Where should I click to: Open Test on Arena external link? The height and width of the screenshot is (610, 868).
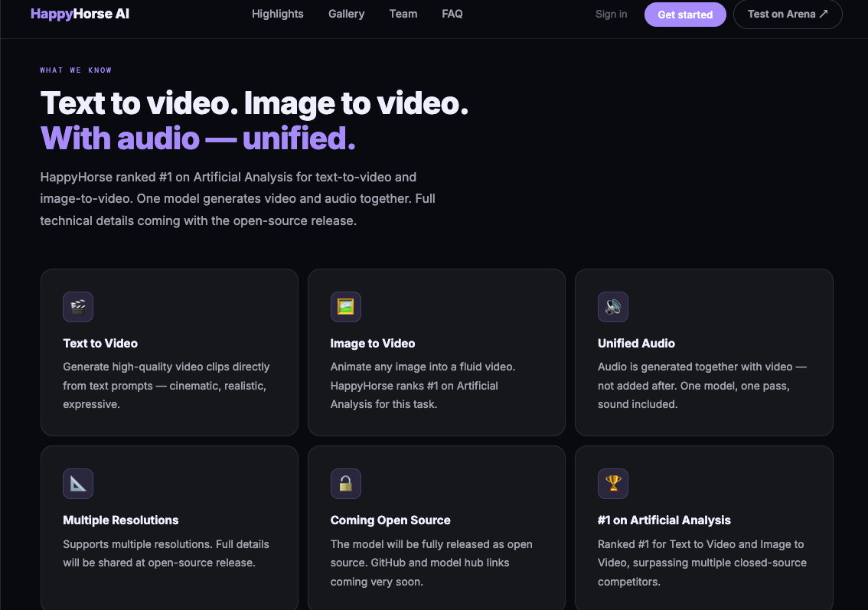788,15
